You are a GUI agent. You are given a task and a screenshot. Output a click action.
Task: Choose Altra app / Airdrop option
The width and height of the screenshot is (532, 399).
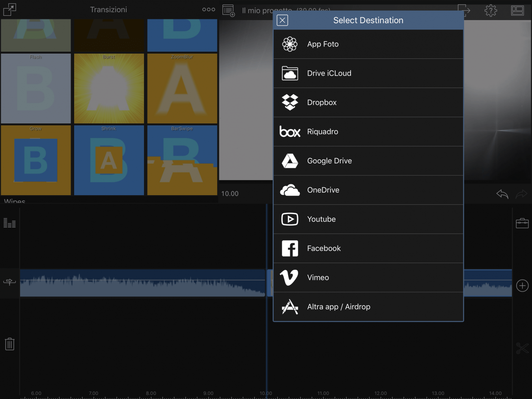click(368, 307)
